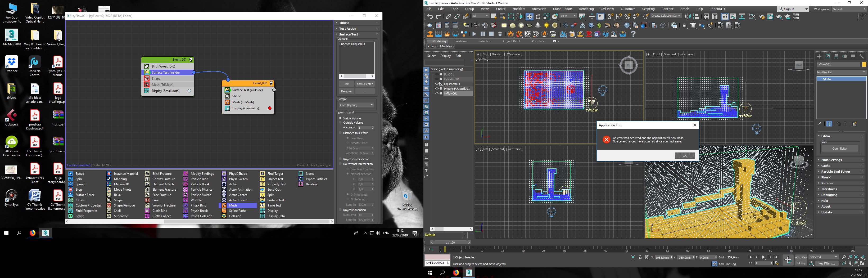Select the Outside Volume radio button
The image size is (868, 278).
[x=340, y=123]
